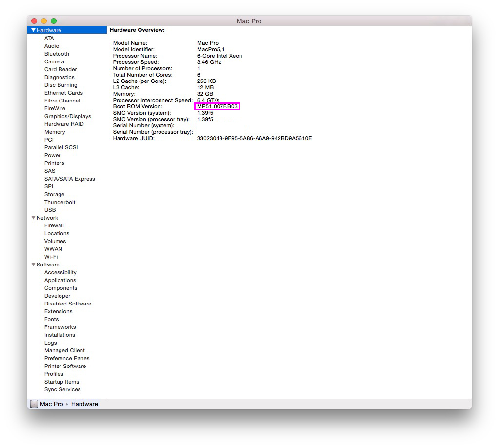Select the Hardware UUID value text
499x448 pixels.
pyautogui.click(x=254, y=138)
